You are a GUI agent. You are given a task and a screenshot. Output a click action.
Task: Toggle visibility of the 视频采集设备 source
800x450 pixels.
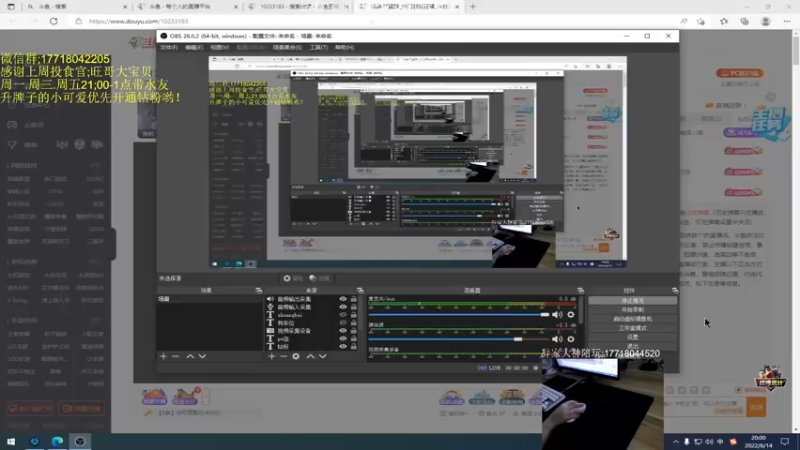click(343, 331)
